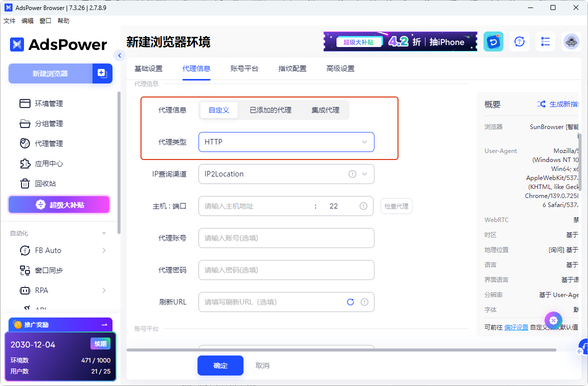The width and height of the screenshot is (588, 386).
Task: Click the 超级大补贴 sidebar button
Action: [59, 205]
